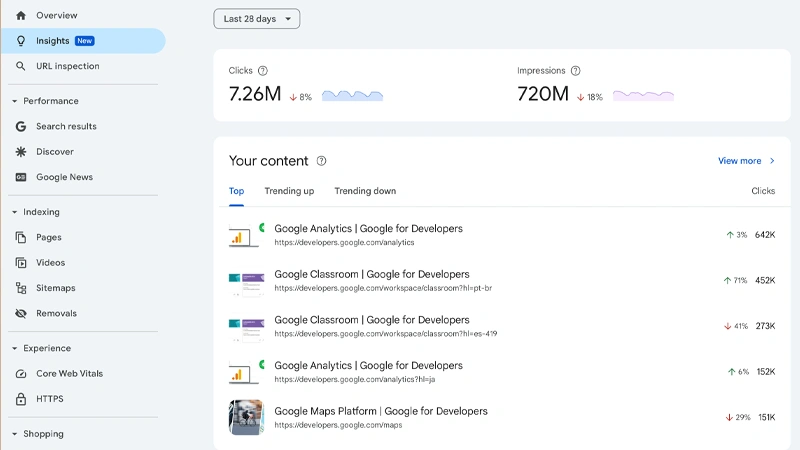Select the Top tab
This screenshot has width=800, height=450.
(x=236, y=191)
